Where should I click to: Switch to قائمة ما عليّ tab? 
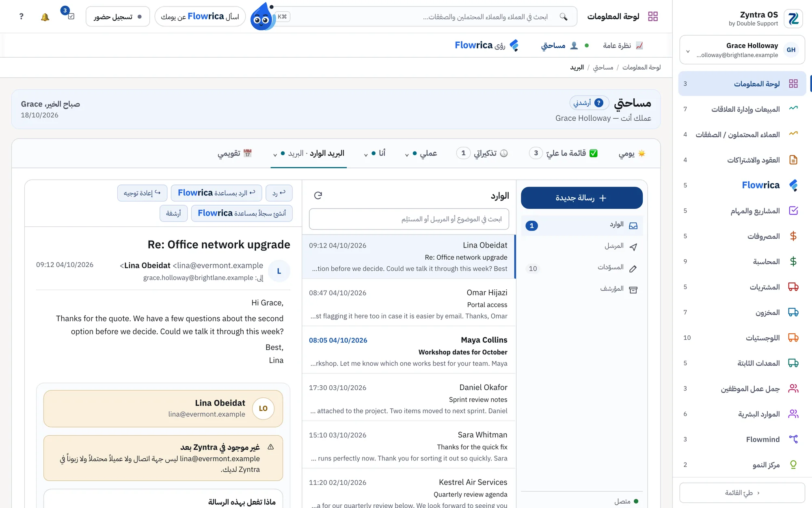[564, 153]
